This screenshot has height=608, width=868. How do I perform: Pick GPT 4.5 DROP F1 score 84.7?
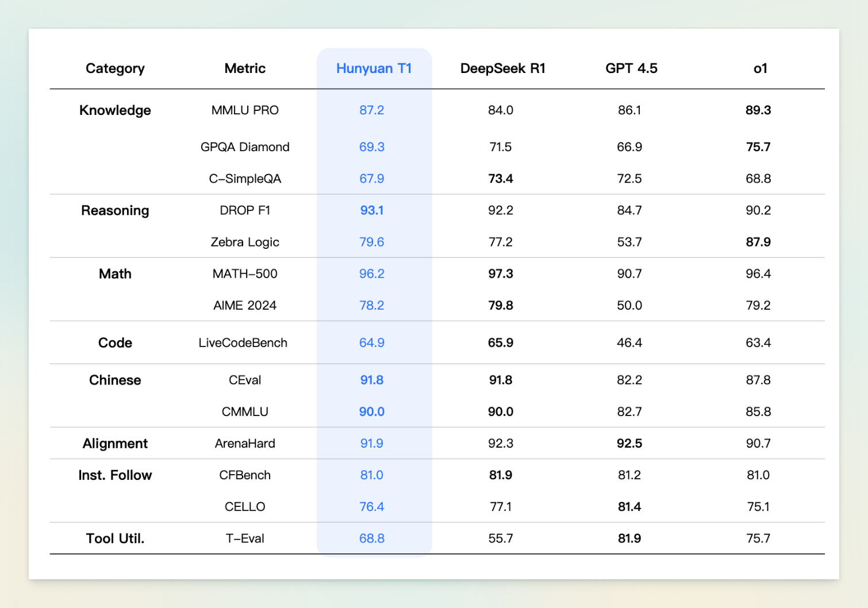point(629,210)
